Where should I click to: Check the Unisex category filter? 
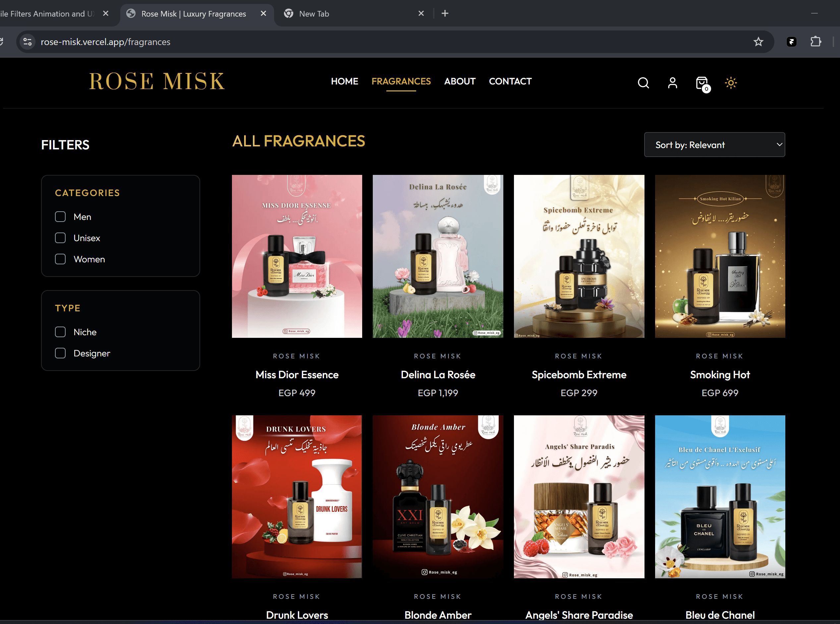pyautogui.click(x=60, y=238)
